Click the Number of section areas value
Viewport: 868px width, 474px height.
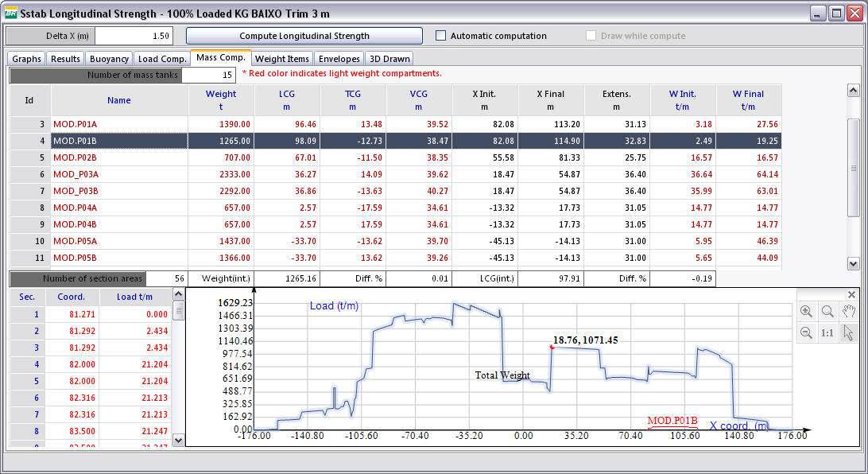(167, 278)
